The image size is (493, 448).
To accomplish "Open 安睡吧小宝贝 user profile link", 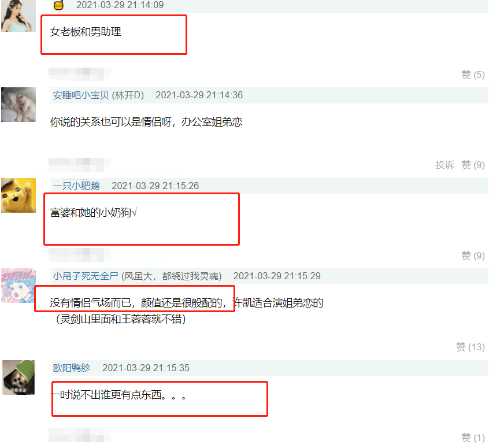I will 81,95.
